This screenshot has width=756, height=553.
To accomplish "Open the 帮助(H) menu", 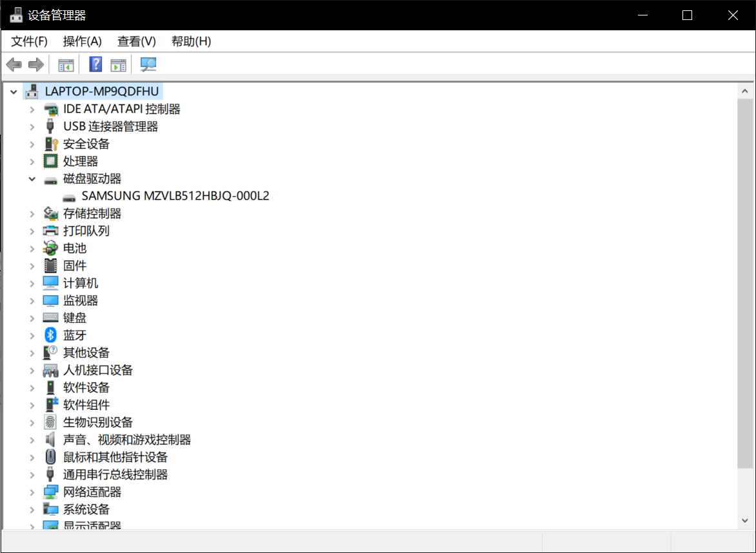I will pos(192,41).
